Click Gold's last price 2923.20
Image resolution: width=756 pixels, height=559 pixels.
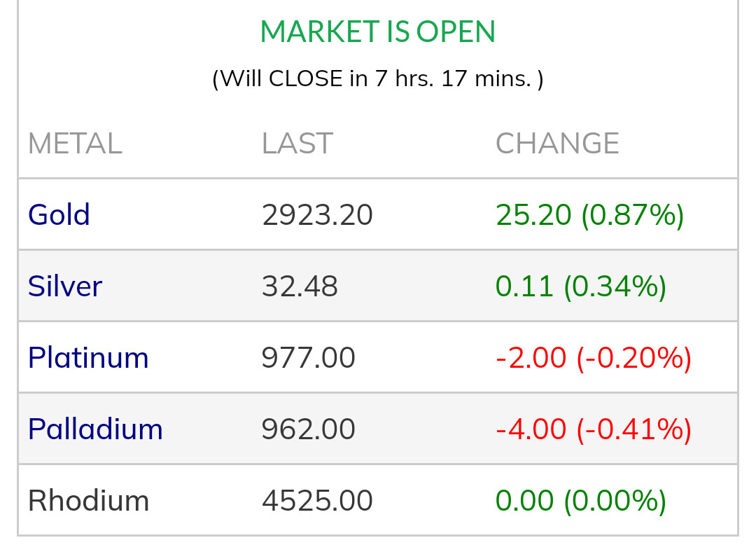coord(317,215)
